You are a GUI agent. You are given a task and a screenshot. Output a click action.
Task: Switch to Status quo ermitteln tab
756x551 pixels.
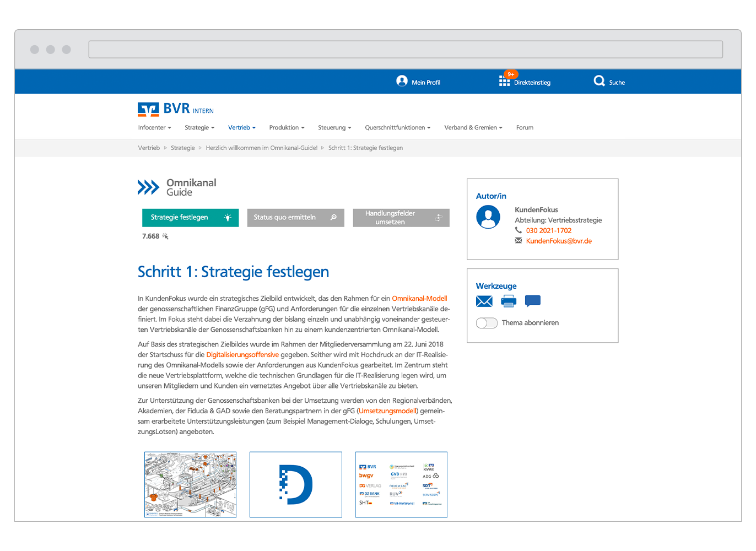click(x=295, y=218)
